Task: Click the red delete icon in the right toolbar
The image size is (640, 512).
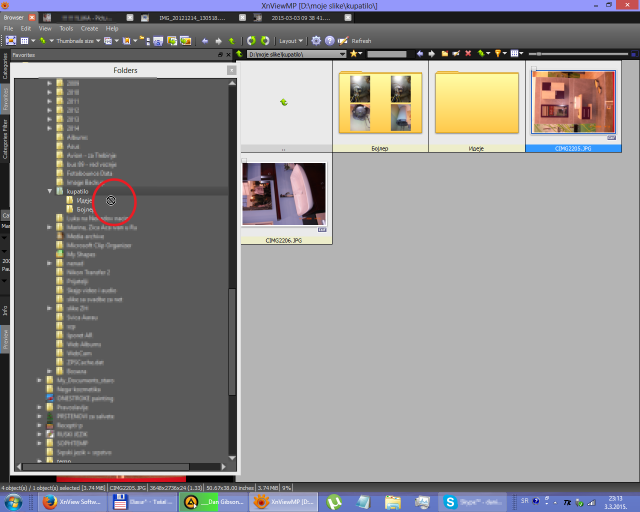Action: pyautogui.click(x=468, y=53)
